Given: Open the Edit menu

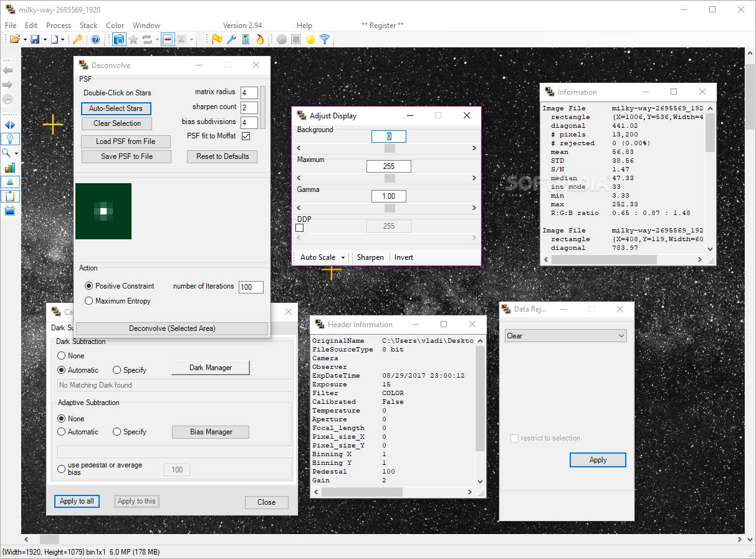Looking at the screenshot, I should click(31, 26).
